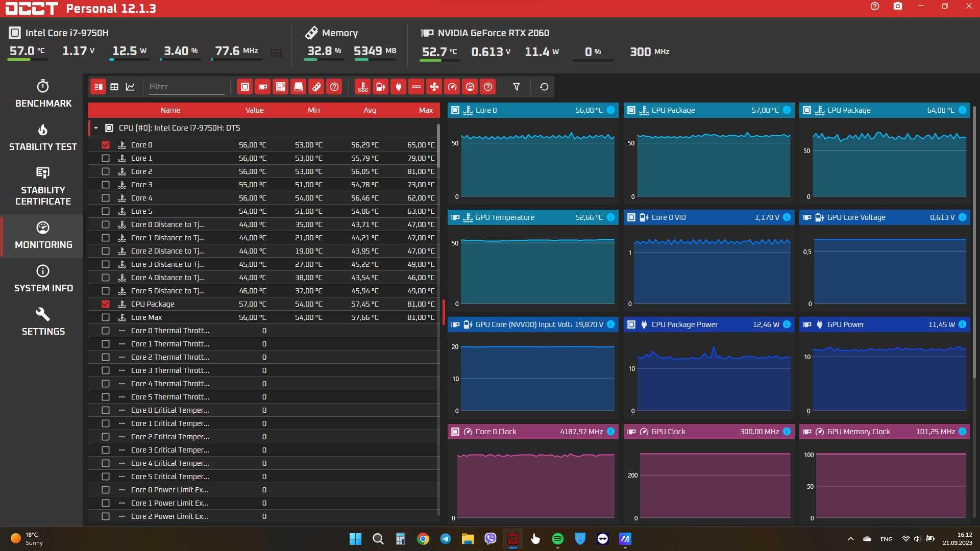Open the Stability Certificate section

pyautogui.click(x=43, y=186)
